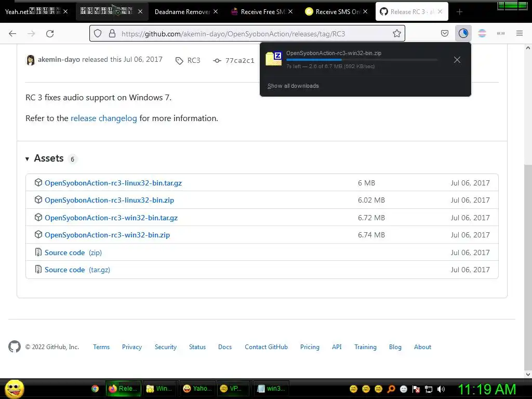Reload the current GitHub page
This screenshot has height=399, width=532.
pyautogui.click(x=50, y=34)
